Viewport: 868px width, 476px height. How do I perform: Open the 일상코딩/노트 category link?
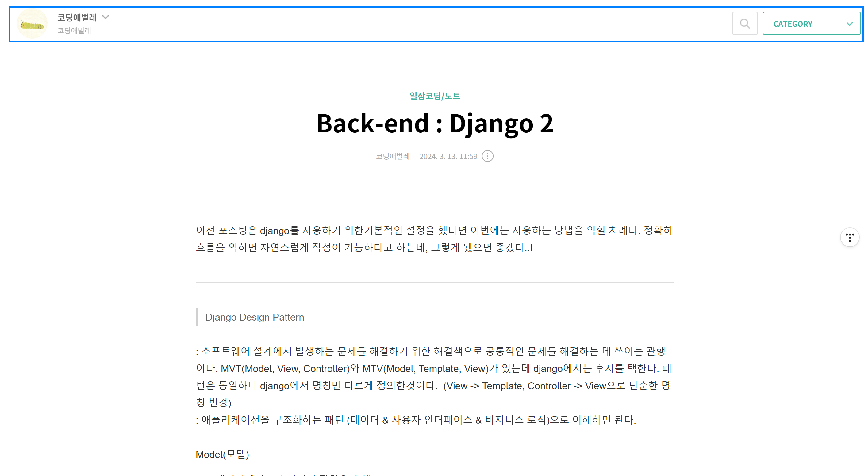point(434,96)
